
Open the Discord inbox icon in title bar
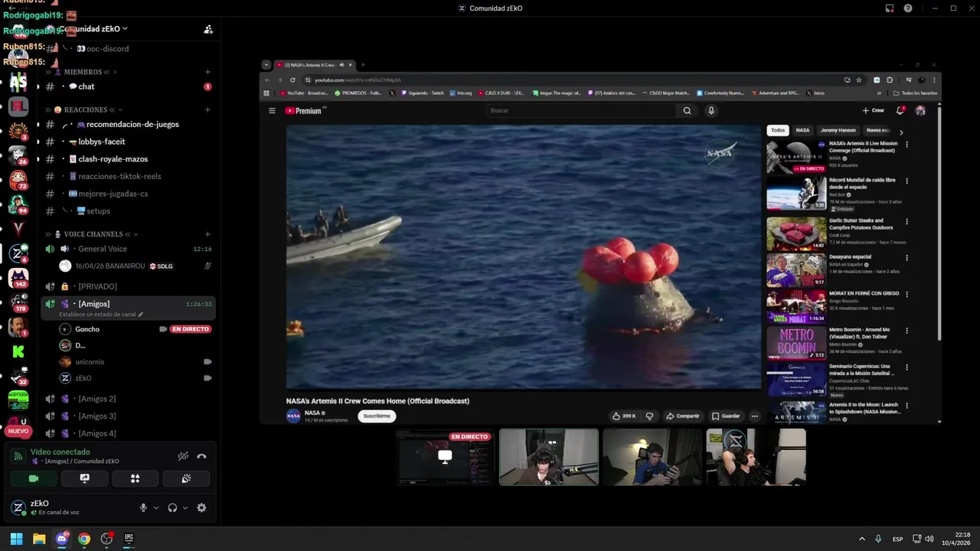tap(890, 8)
